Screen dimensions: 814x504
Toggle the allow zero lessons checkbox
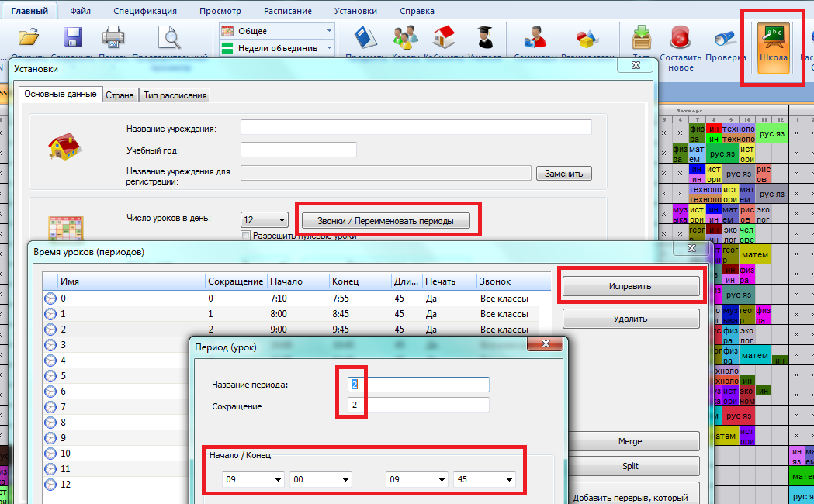246,236
